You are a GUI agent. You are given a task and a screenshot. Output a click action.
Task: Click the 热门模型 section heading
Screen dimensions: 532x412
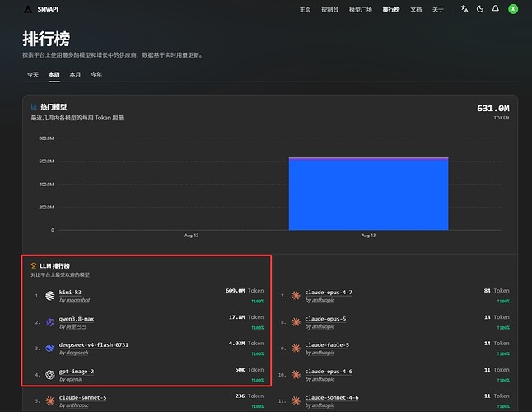[54, 107]
